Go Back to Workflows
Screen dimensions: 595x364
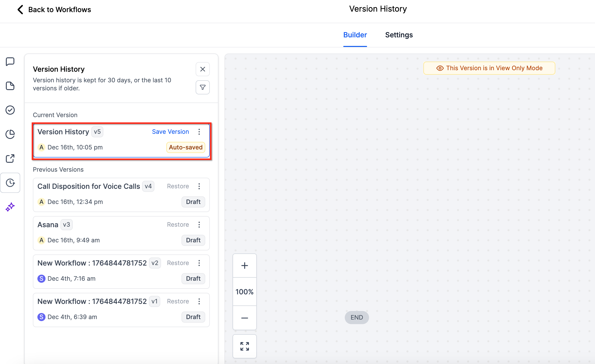[x=54, y=10]
